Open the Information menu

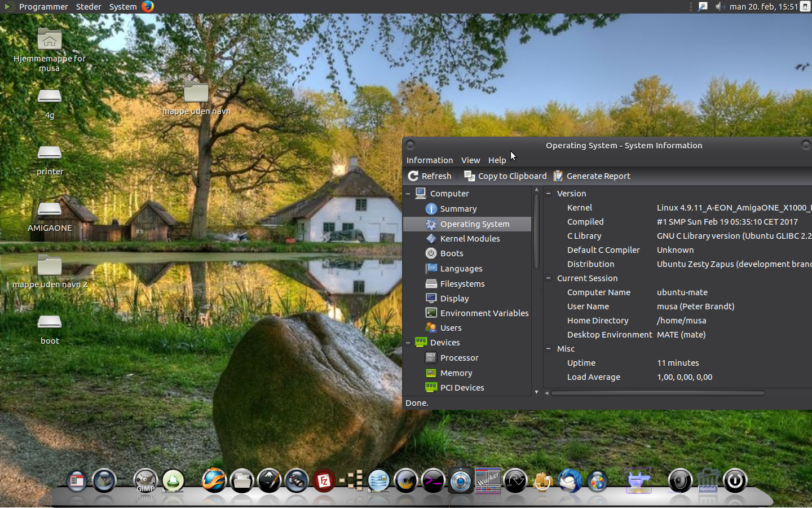[x=429, y=160]
